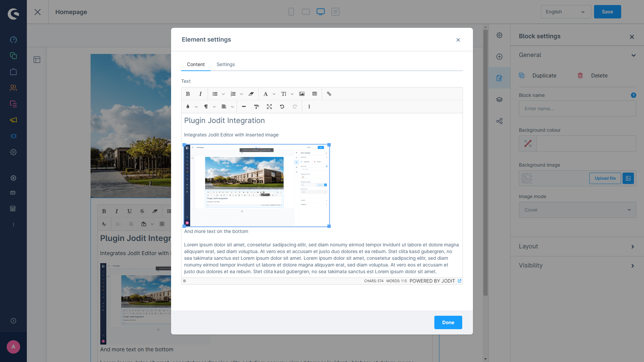Open the English language dropdown
Viewport: 644px width, 362px height.
(x=566, y=12)
